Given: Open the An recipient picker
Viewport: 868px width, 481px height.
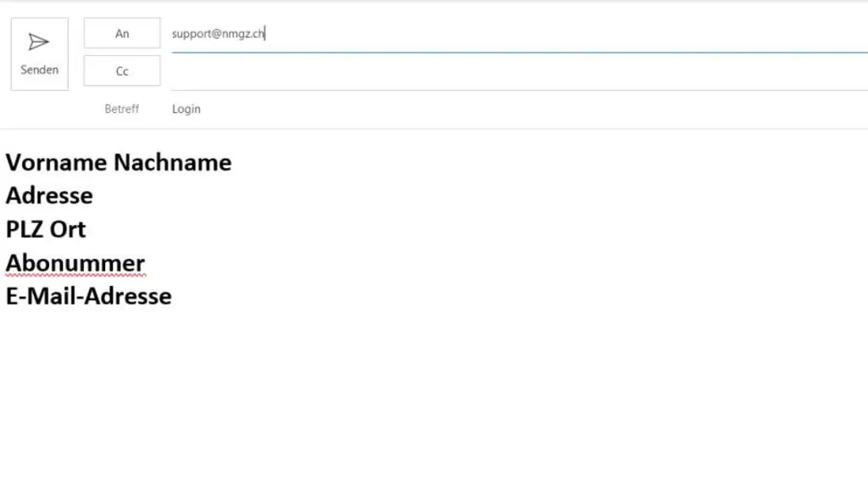Looking at the screenshot, I should point(122,33).
